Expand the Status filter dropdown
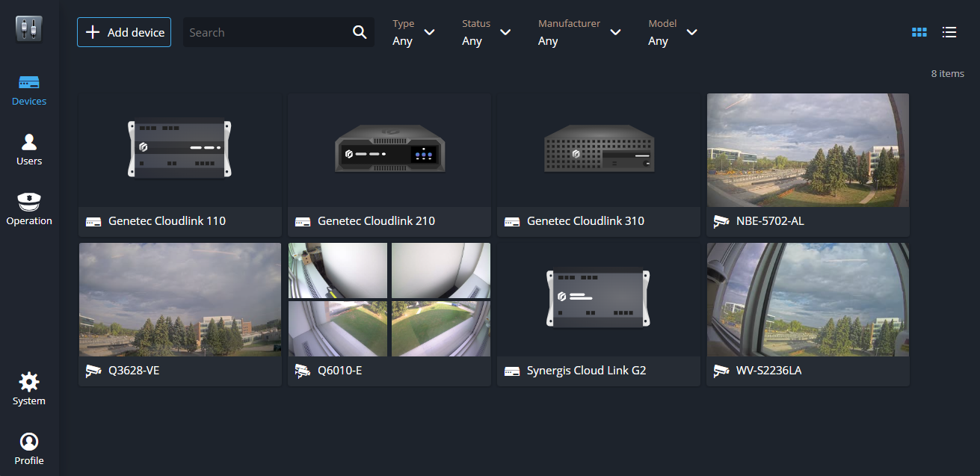 (486, 33)
